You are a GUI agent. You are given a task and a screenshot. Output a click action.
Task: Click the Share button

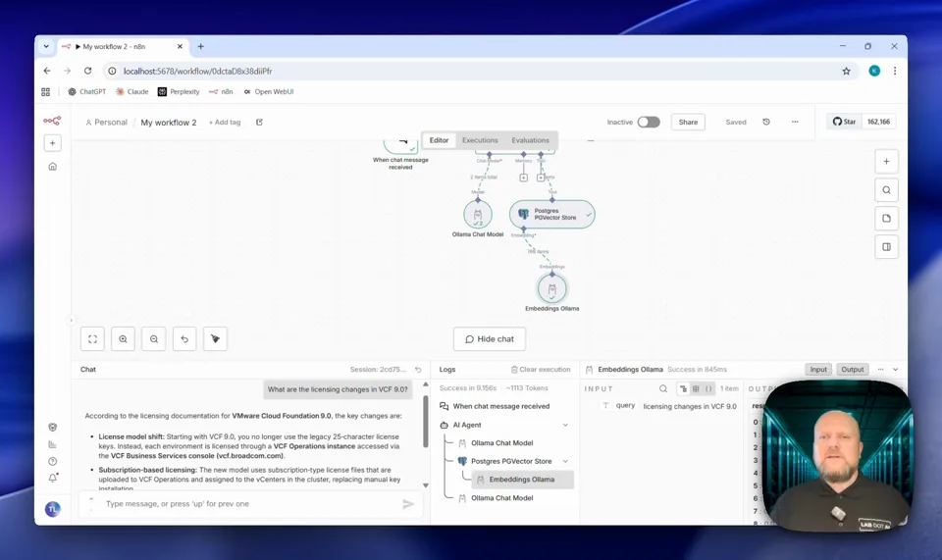(688, 123)
